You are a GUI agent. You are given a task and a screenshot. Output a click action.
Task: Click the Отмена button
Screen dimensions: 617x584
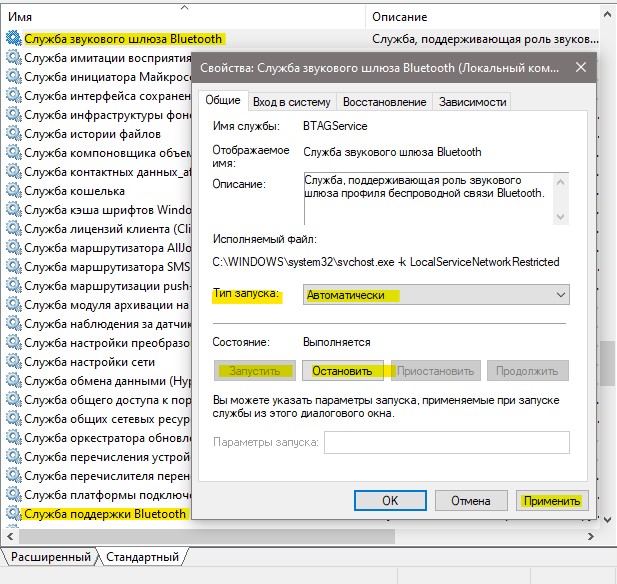[x=471, y=501]
